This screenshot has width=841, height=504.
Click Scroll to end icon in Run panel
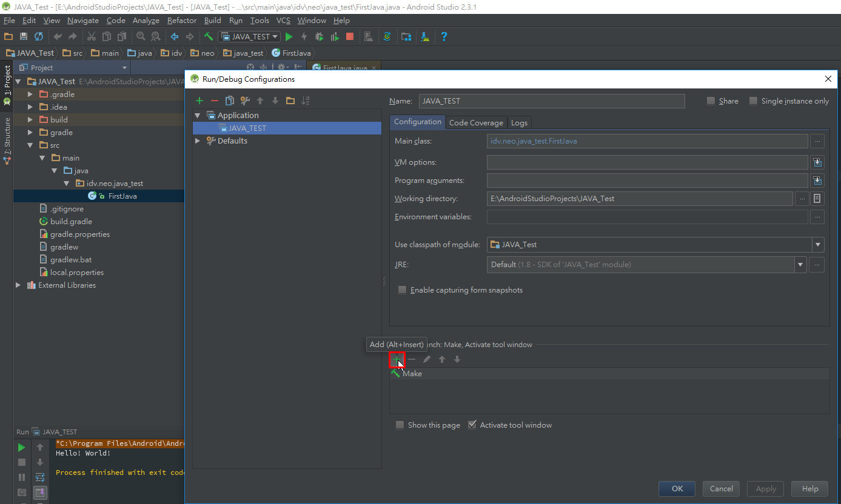[40, 492]
